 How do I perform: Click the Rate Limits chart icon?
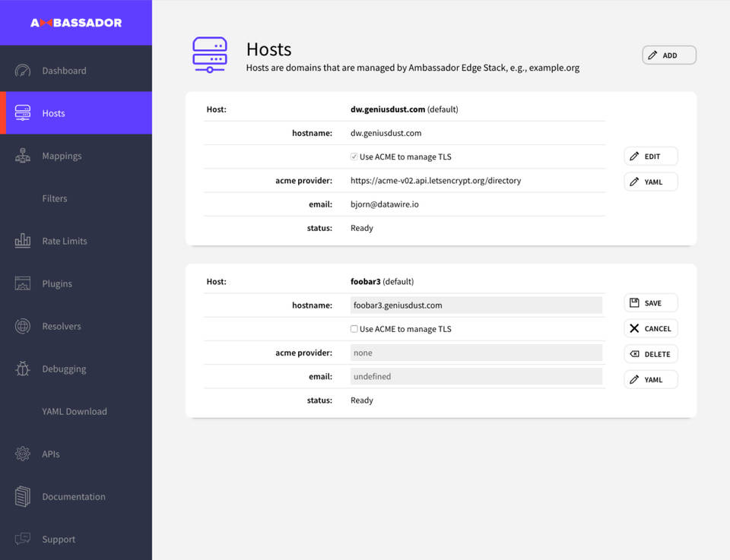[23, 241]
